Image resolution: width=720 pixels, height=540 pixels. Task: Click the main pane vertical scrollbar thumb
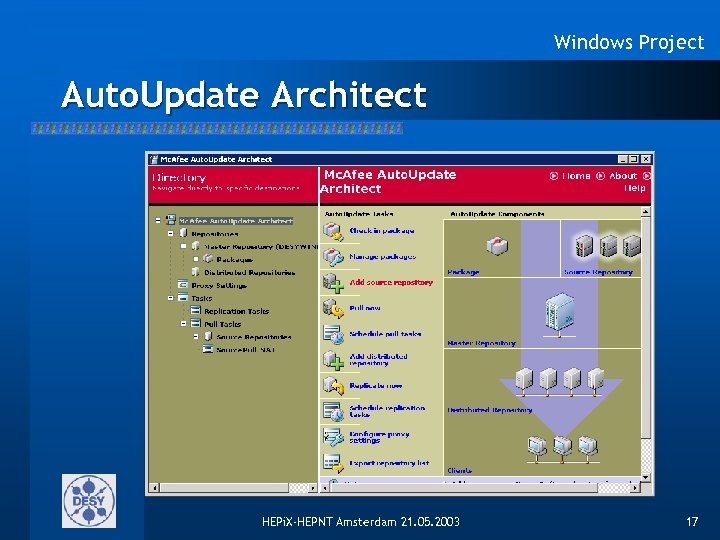(646, 327)
